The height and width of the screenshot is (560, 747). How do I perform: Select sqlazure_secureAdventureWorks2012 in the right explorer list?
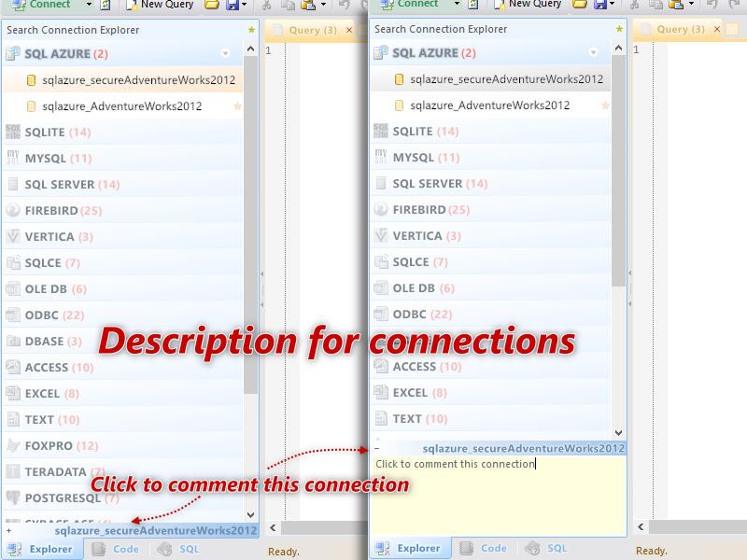(x=491, y=79)
